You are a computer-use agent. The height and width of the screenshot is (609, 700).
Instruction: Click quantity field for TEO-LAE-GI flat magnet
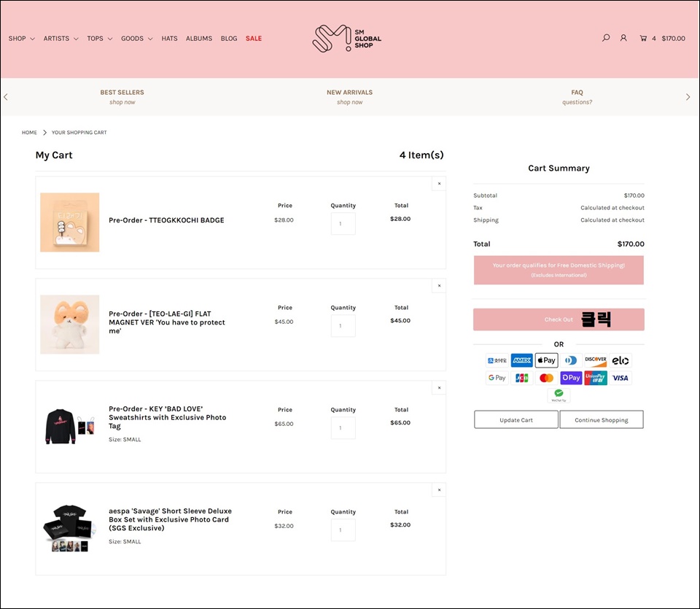pos(343,326)
